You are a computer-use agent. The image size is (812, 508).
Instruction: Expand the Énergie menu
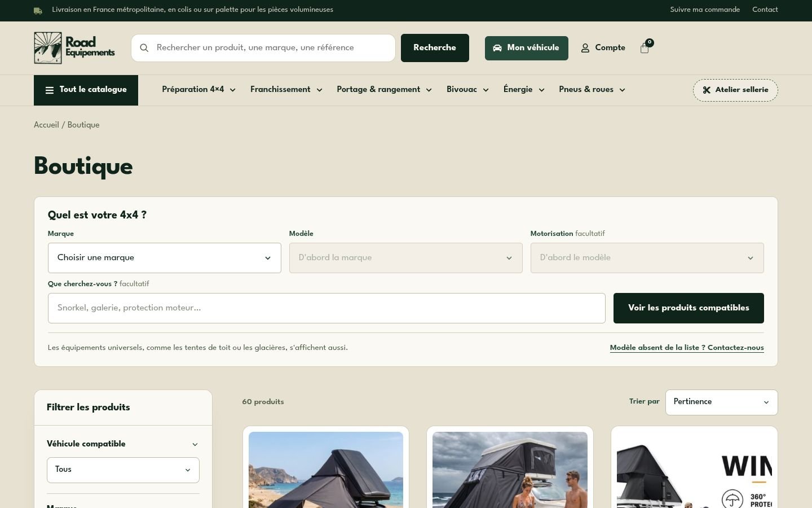tap(524, 90)
